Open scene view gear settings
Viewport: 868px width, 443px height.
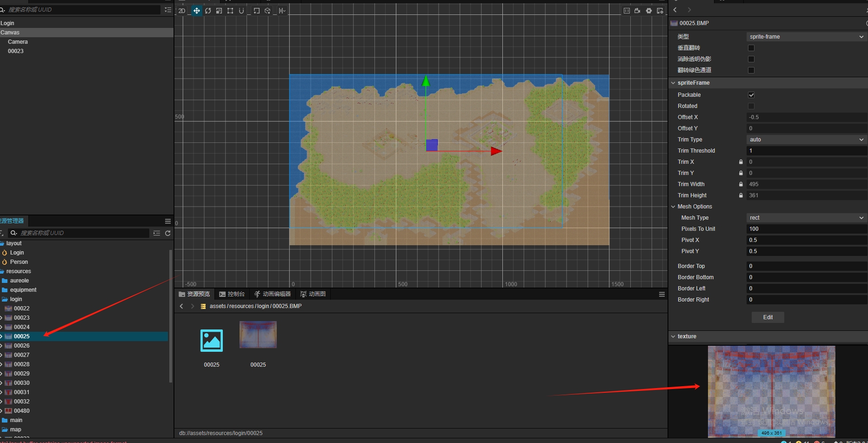coord(649,11)
